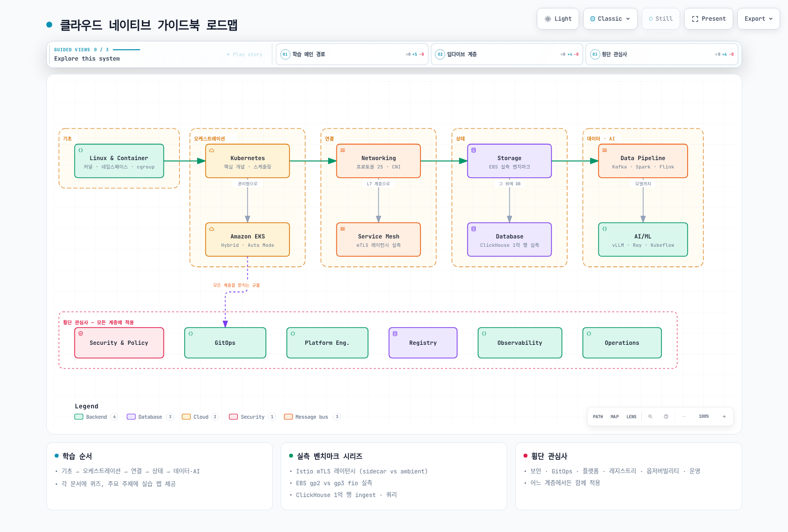788x532 pixels.
Task: Toggle Message bus legend filter
Action: point(312,417)
